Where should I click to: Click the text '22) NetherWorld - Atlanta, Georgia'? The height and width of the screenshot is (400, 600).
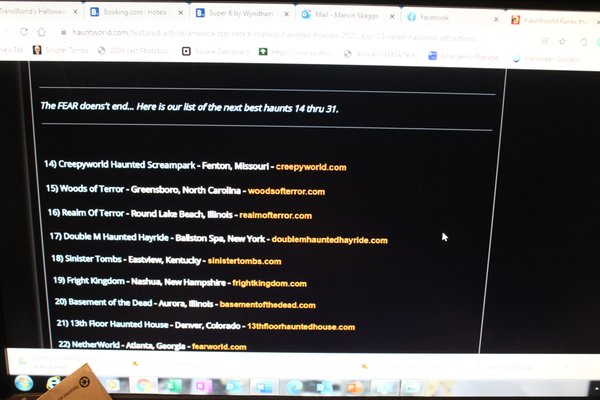coord(122,345)
